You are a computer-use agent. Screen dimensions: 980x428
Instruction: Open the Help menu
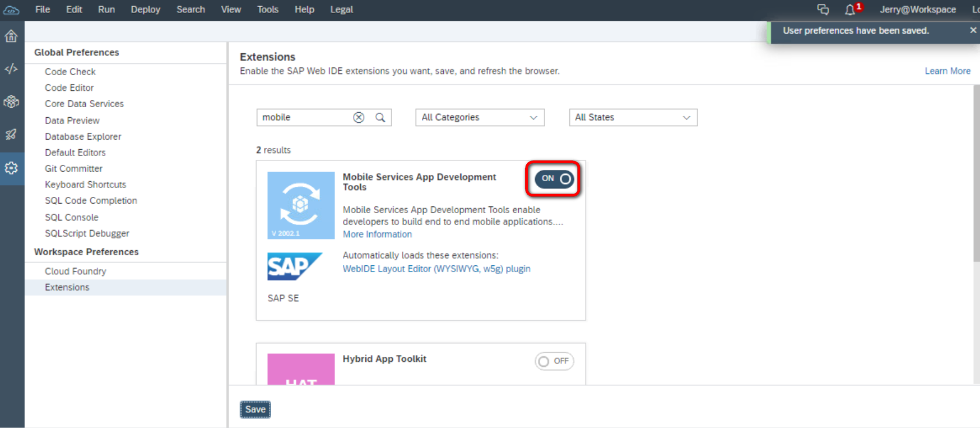click(x=304, y=10)
